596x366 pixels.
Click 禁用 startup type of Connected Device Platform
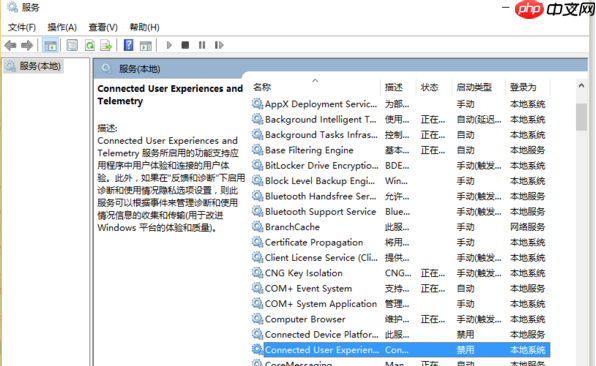465,335
